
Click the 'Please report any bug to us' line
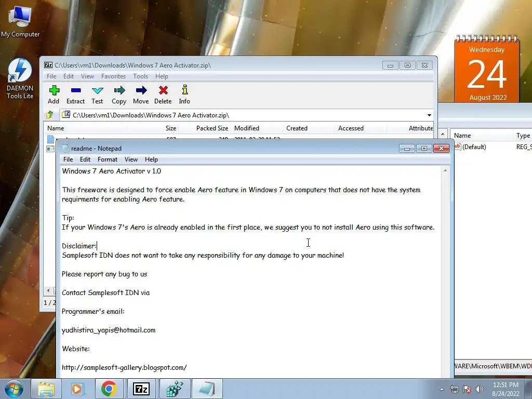(104, 274)
